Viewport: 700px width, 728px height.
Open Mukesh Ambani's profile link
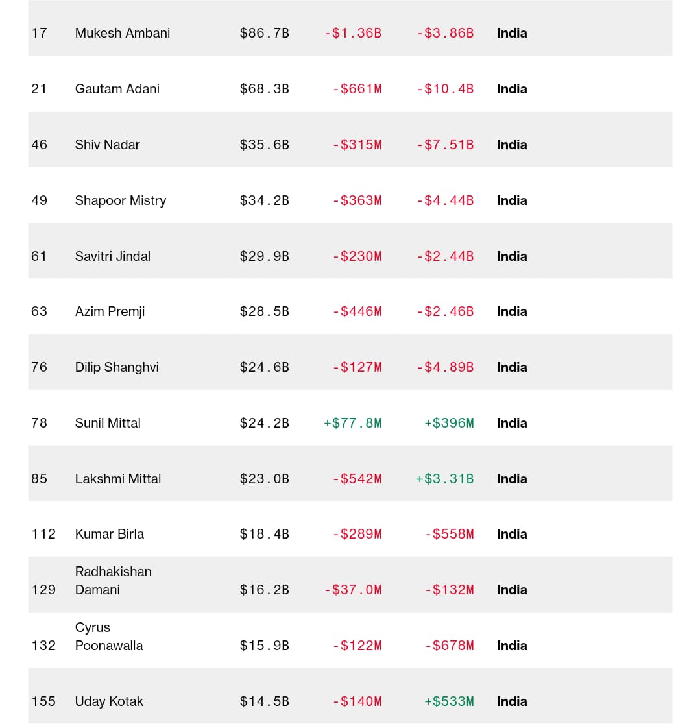[123, 33]
